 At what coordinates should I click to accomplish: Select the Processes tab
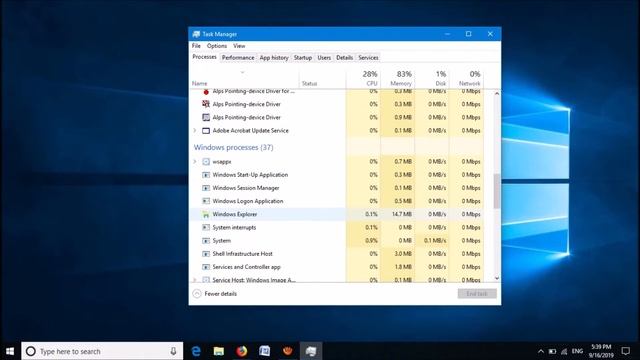tap(204, 57)
